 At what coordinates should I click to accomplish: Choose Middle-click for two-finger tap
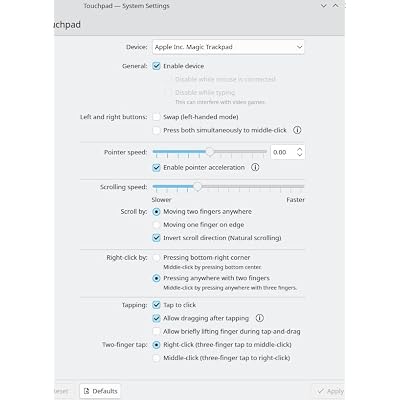[x=156, y=358]
